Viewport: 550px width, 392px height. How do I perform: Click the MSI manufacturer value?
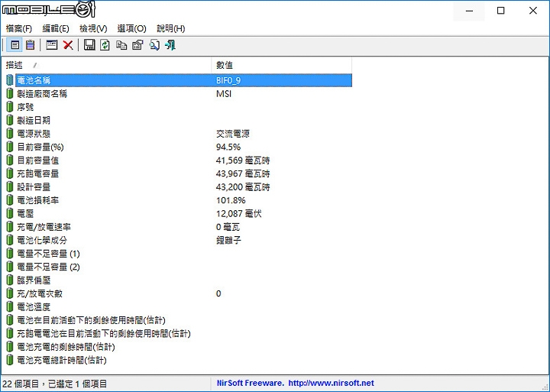[x=224, y=94]
